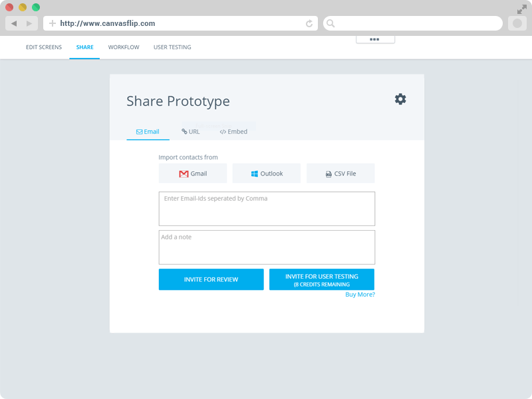Switch to the URL sharing tab
The image size is (532, 399).
[x=191, y=132]
